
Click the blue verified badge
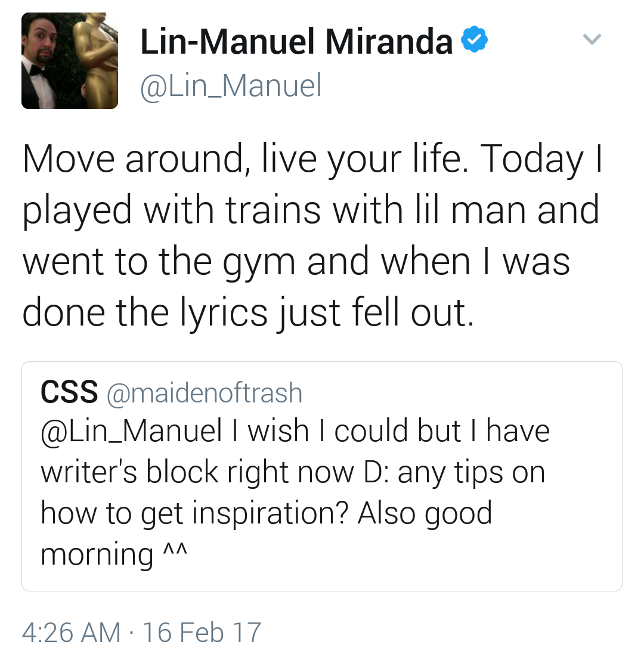click(x=475, y=41)
